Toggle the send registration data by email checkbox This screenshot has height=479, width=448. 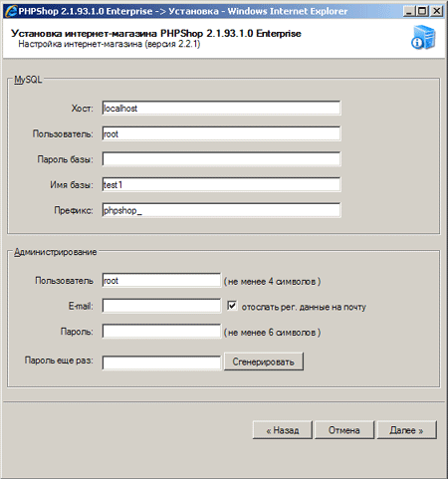232,306
